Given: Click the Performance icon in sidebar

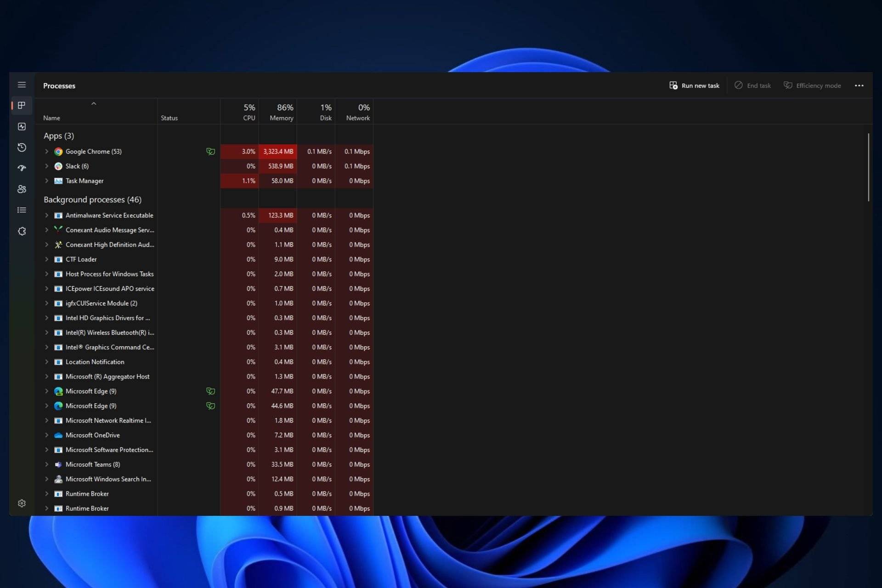Looking at the screenshot, I should [21, 126].
